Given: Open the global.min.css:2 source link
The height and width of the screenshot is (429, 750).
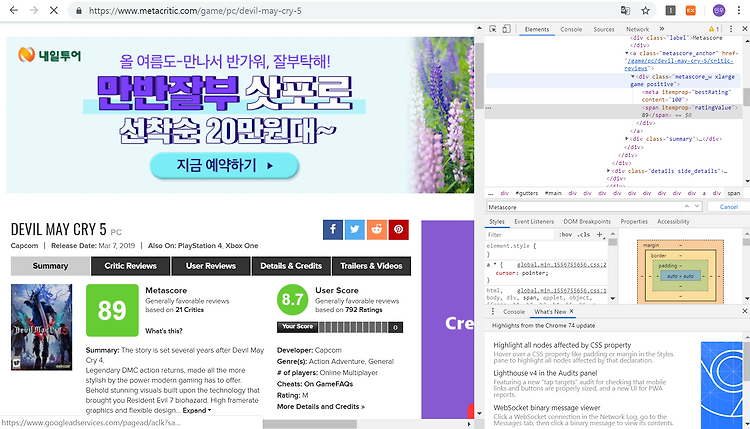Looking at the screenshot, I should (562, 264).
